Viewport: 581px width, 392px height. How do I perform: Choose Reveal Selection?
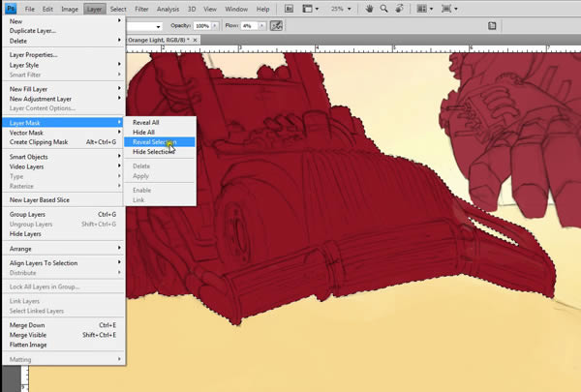tap(160, 142)
